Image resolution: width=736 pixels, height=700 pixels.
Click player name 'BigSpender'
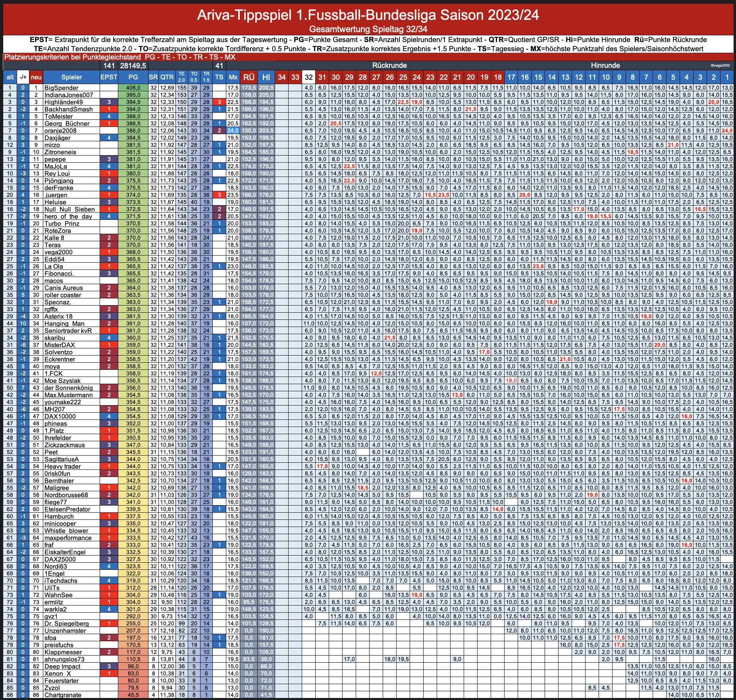62,88
